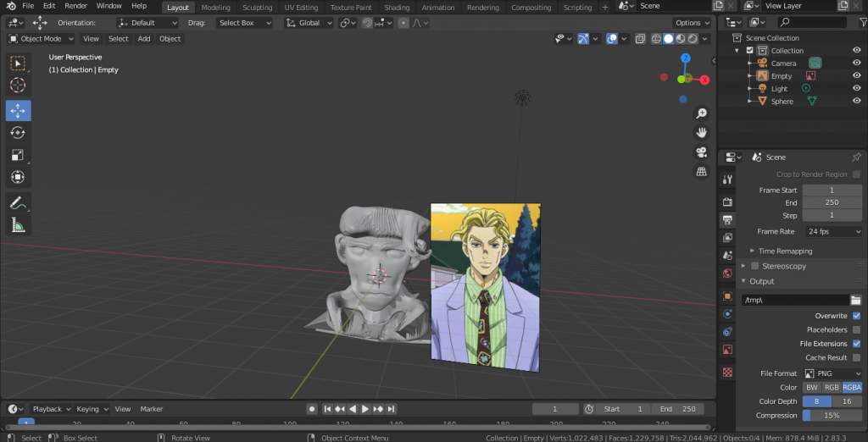Select the Transform tool

[x=19, y=177]
